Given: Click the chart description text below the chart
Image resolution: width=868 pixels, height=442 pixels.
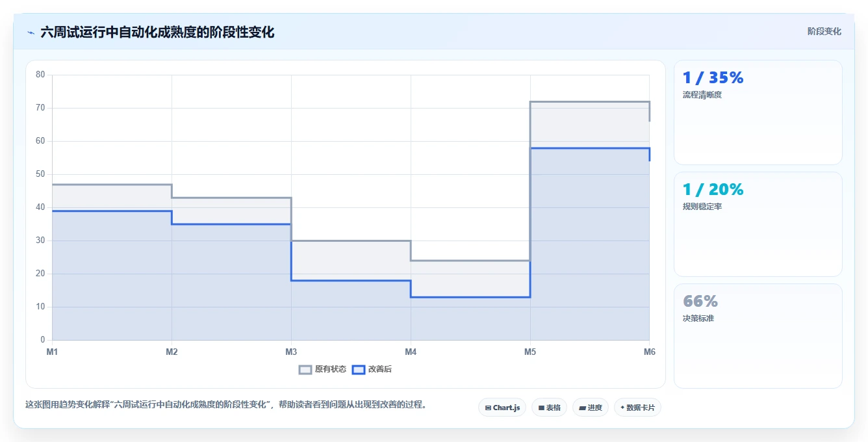Looking at the screenshot, I should click(226, 404).
